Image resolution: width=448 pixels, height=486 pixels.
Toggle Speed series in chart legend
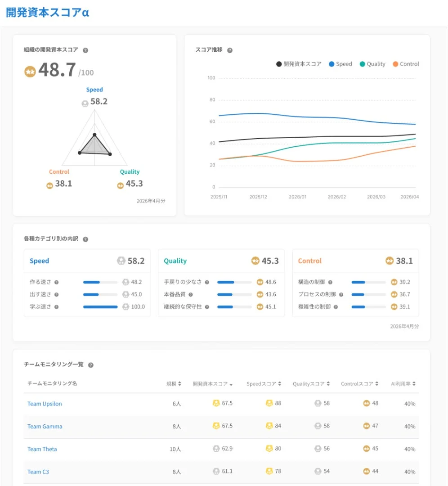pyautogui.click(x=340, y=64)
